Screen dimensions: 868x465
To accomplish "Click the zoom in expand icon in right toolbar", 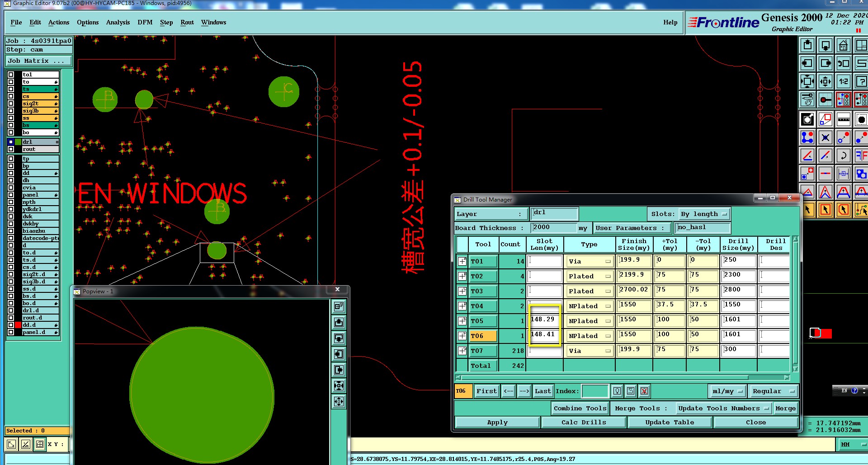I will (x=807, y=81).
